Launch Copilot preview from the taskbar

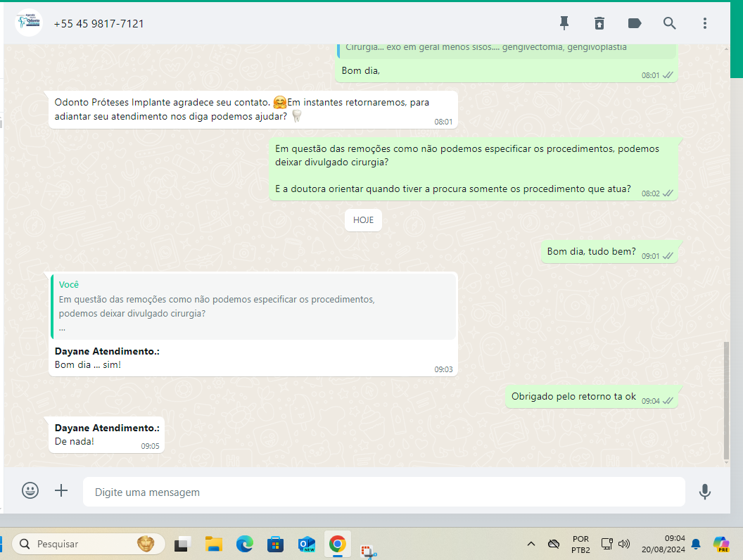point(721,544)
